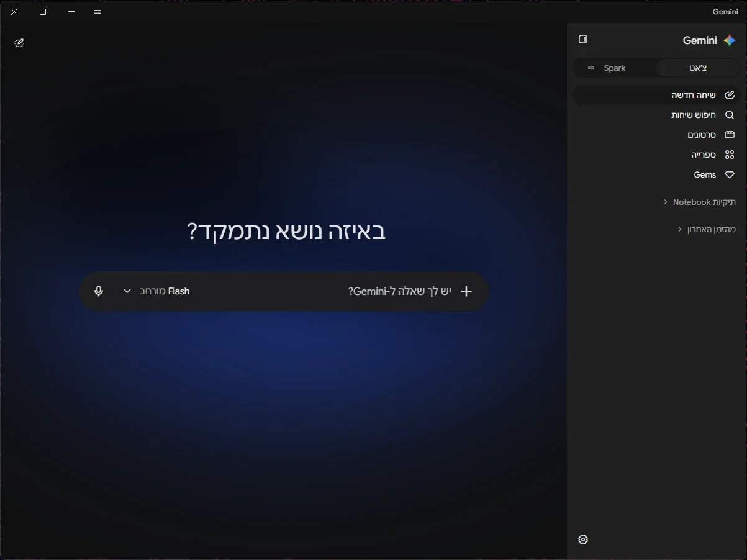Open the ספרייה library section

(x=656, y=155)
